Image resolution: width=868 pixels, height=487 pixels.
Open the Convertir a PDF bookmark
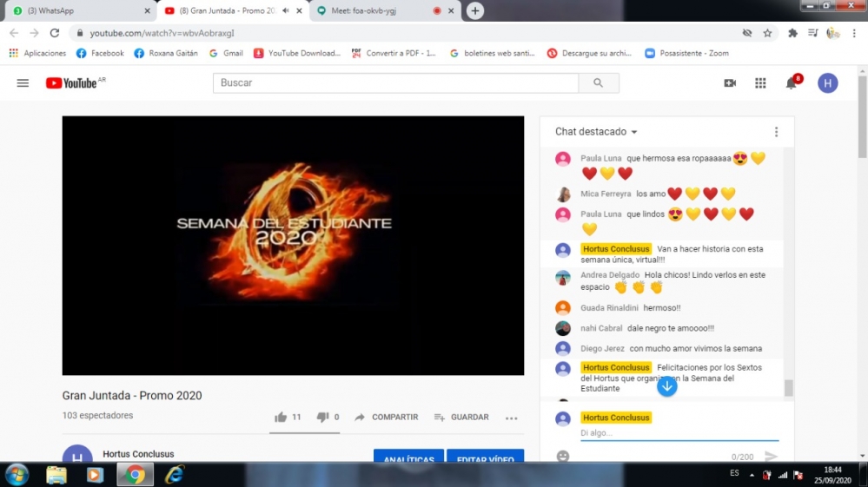point(394,53)
